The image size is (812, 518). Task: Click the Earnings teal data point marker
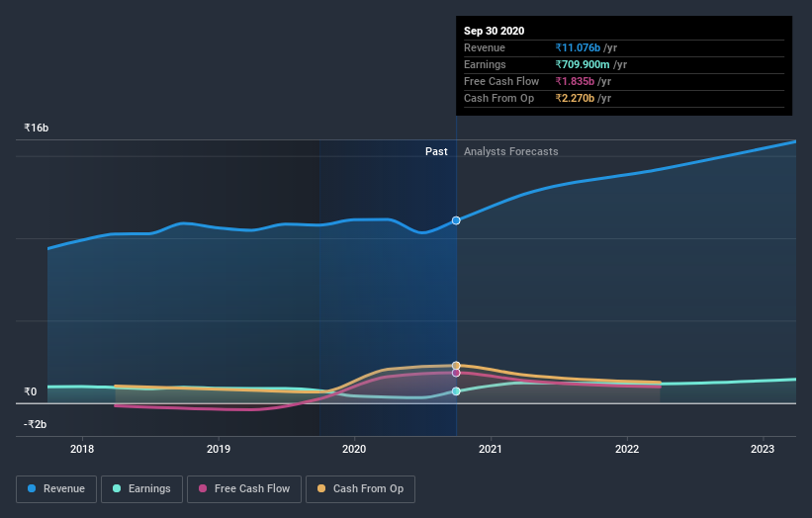[x=456, y=391]
